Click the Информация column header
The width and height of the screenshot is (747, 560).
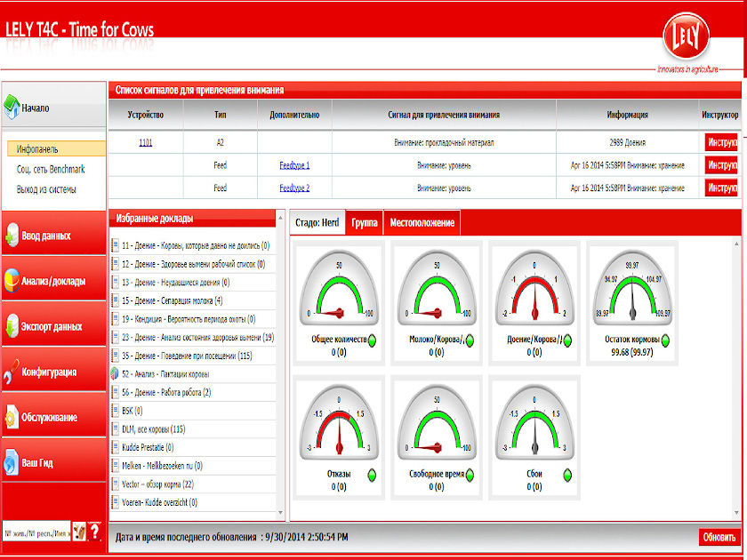627,115
